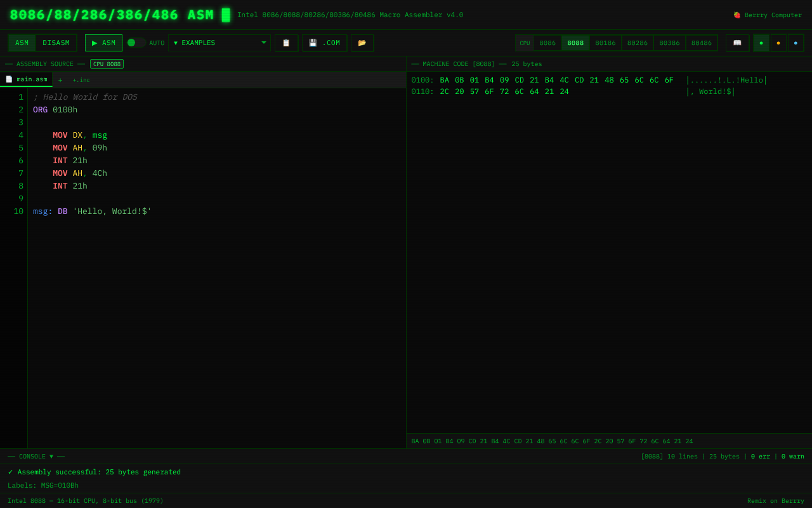
Task: Click the clipboard copy icon button
Action: coord(286,43)
